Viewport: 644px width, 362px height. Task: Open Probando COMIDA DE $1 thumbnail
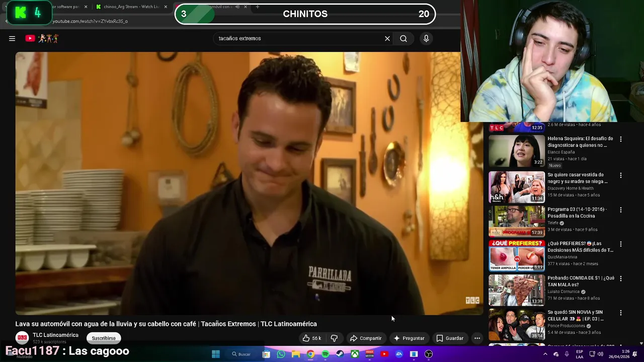click(x=517, y=290)
